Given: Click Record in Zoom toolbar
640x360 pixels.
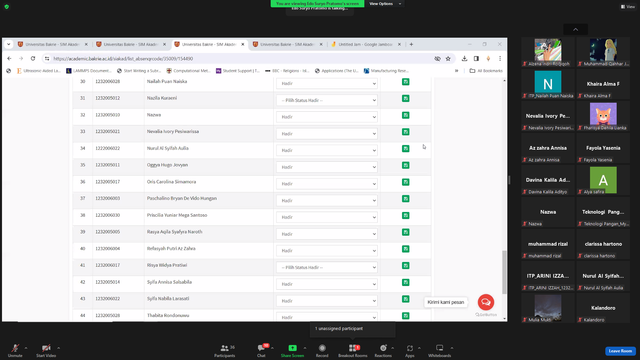Looking at the screenshot, I should (322, 350).
